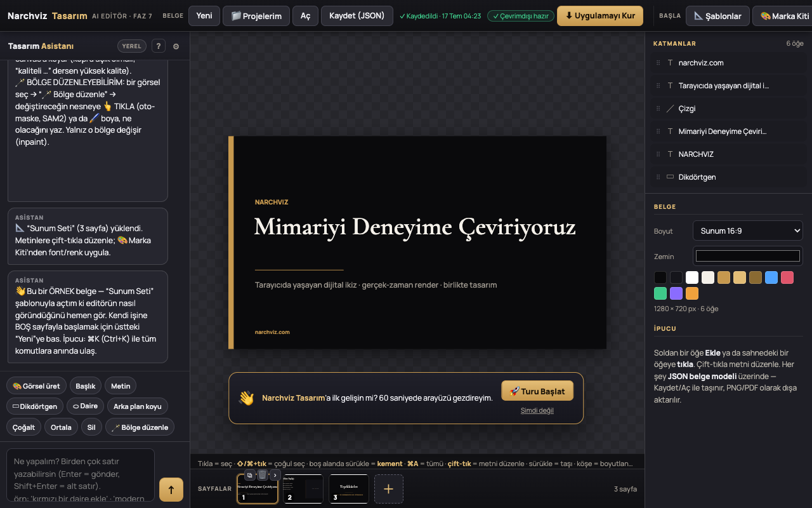
Task: Click the 'Çevrimdışı hazır' status badge
Action: tap(521, 16)
